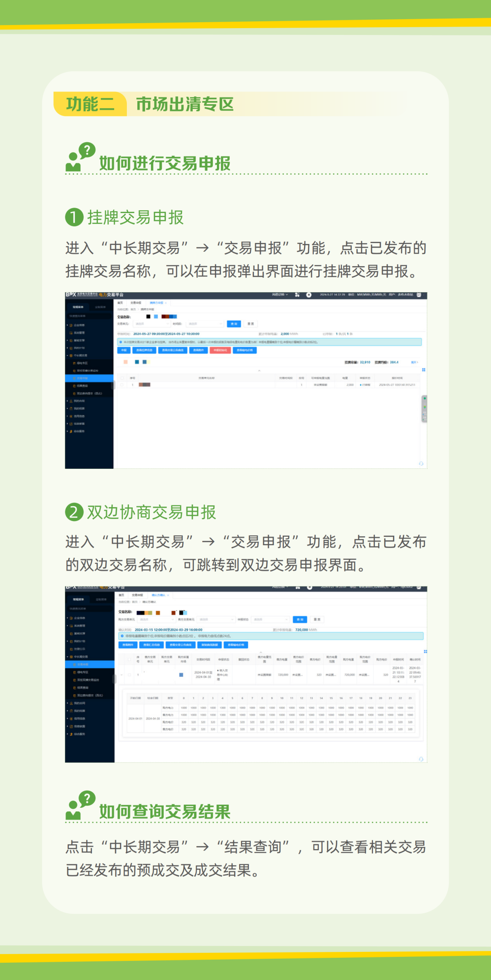Open the 购方交易单元 dropdown in 双边协商 screenshot
Screen dimensions: 491x980
(156, 619)
